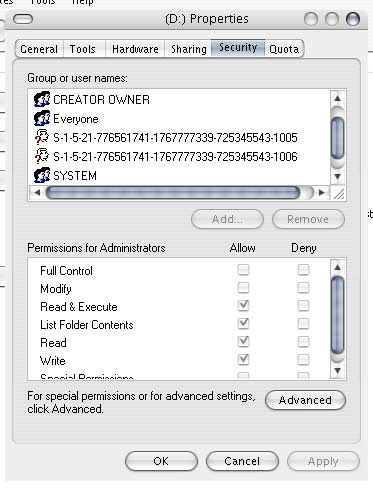Image resolution: width=373 pixels, height=491 pixels.
Task: Click the pill-shaped toolbar button in title bar
Action: [23, 19]
